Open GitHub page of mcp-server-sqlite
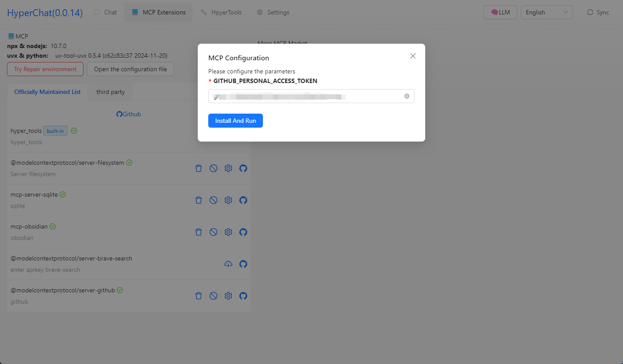 [243, 200]
